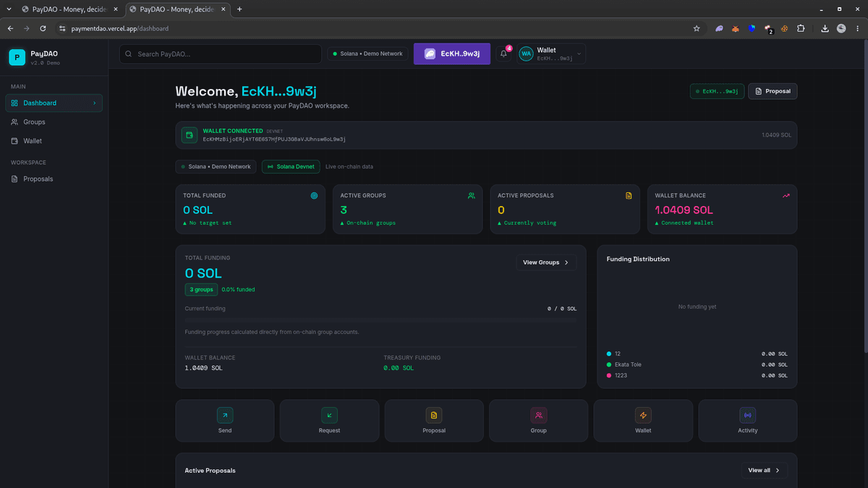Click the Request quick action icon

329,415
